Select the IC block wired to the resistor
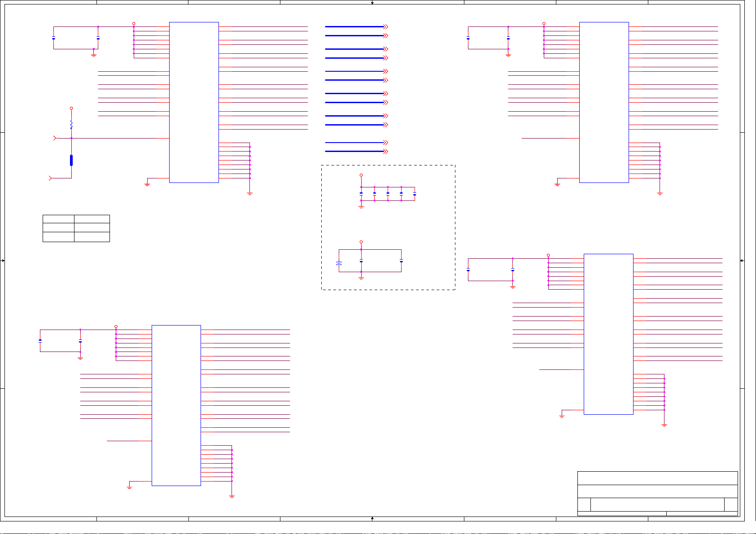The width and height of the screenshot is (756, 534). 194,102
